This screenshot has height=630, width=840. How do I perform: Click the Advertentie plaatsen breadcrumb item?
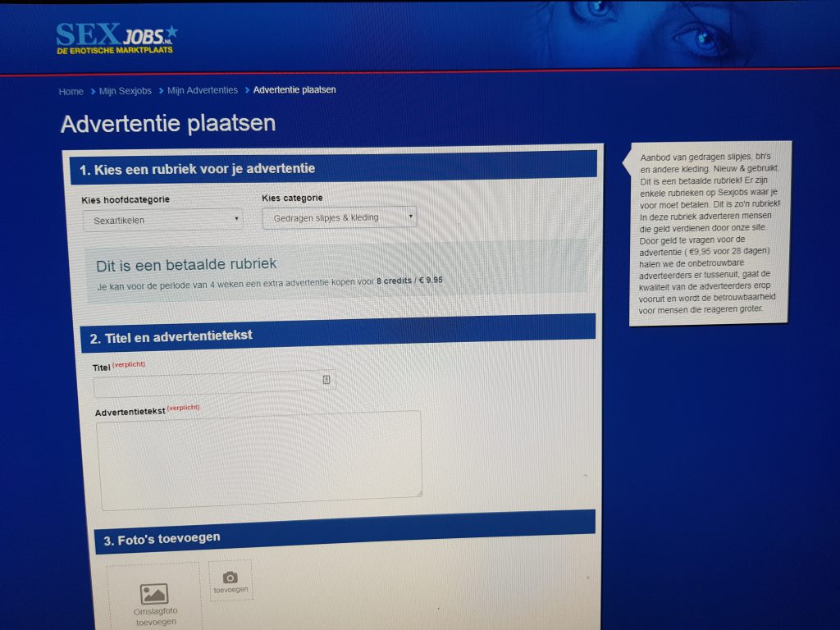coord(294,90)
